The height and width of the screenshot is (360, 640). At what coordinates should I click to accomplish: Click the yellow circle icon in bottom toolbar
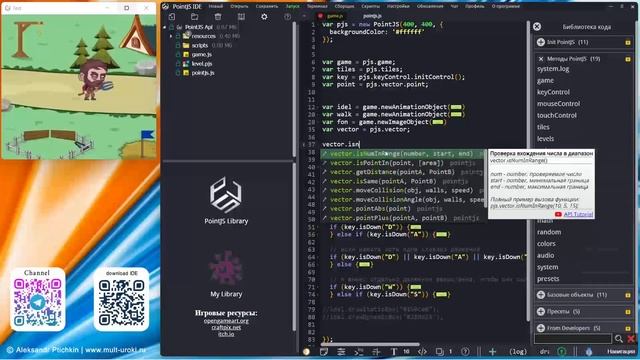pos(307,351)
